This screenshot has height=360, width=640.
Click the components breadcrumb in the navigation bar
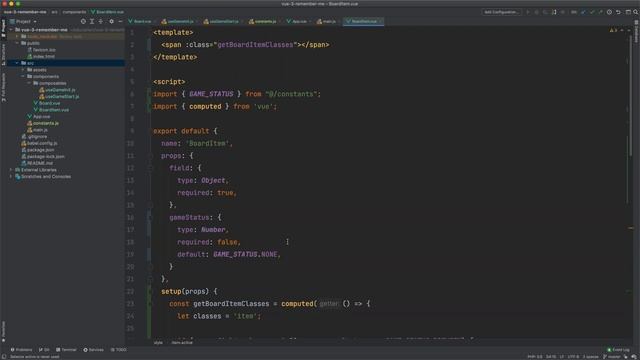coord(74,12)
